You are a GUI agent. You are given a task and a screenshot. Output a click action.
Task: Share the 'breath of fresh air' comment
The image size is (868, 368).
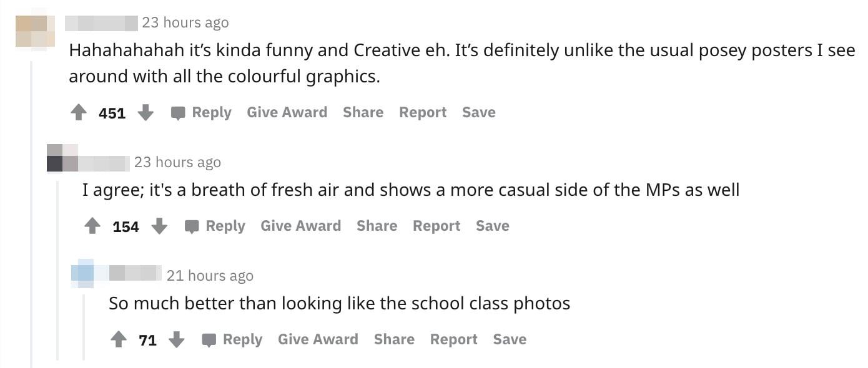click(x=377, y=226)
